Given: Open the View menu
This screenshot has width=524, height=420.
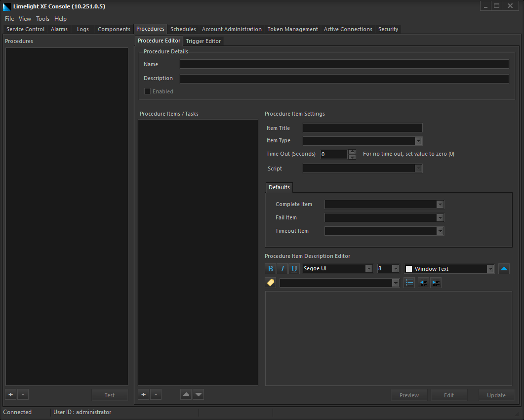Looking at the screenshot, I should tap(25, 19).
